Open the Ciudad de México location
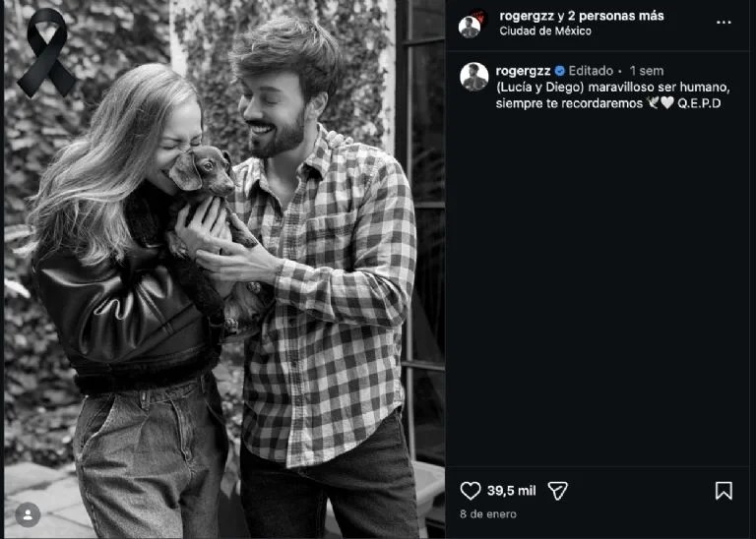756x539 pixels. click(545, 31)
